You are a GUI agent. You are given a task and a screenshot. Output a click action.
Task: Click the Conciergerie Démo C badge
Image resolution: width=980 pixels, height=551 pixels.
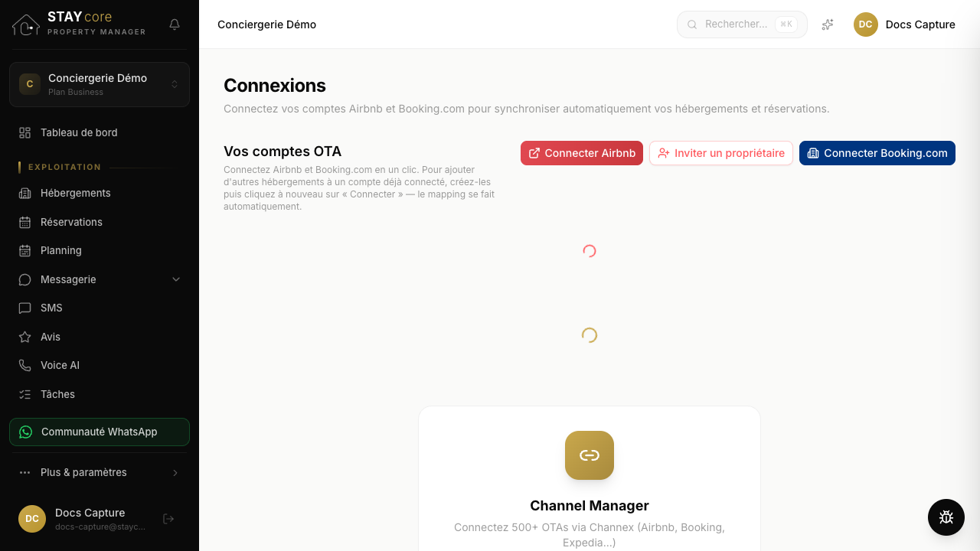30,84
